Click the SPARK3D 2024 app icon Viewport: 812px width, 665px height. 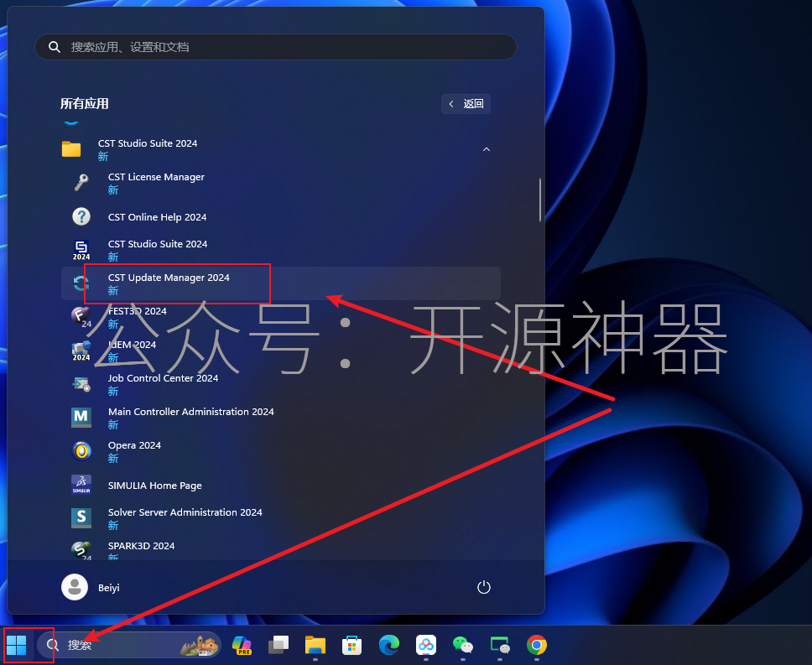tap(81, 551)
